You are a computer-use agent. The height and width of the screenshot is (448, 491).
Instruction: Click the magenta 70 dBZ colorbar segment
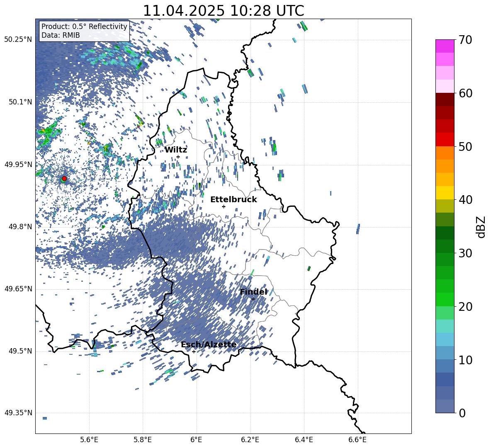[x=445, y=46]
